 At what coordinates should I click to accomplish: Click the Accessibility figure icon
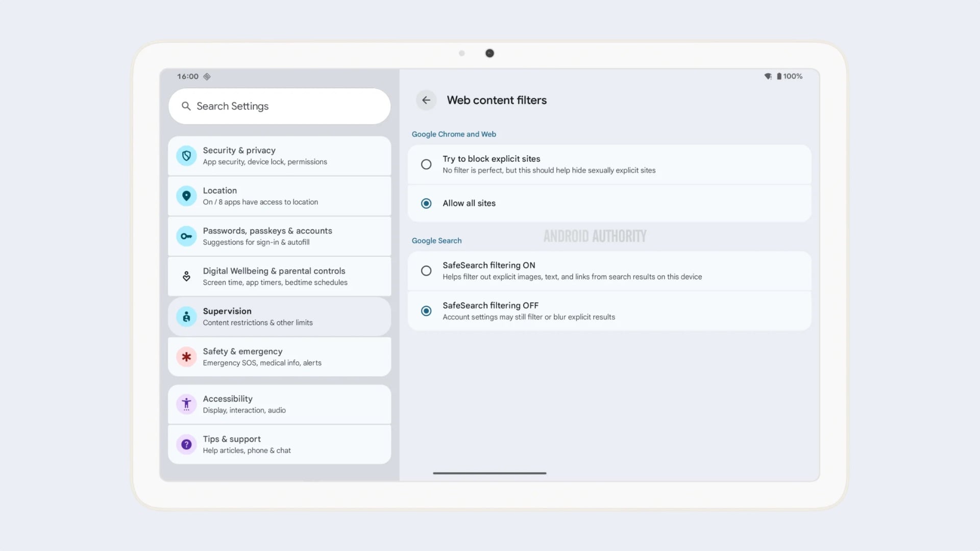tap(186, 404)
